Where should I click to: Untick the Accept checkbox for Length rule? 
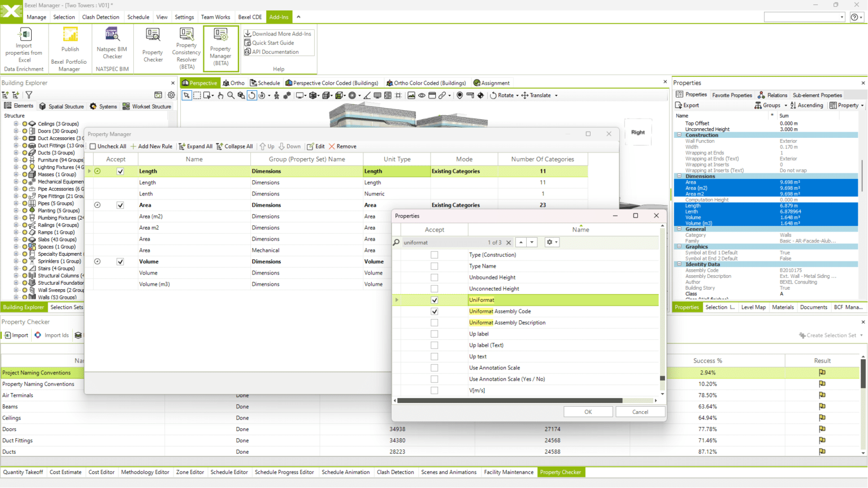[x=120, y=171]
